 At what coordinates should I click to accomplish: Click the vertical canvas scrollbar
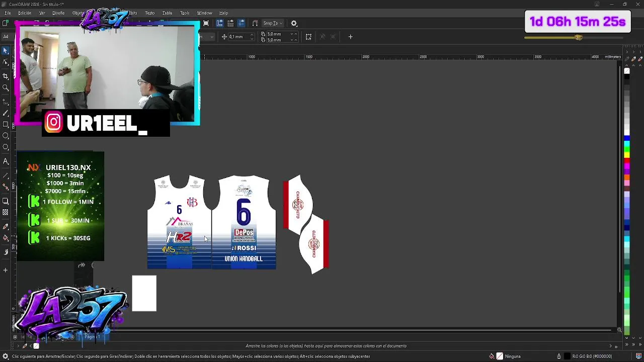point(620,178)
